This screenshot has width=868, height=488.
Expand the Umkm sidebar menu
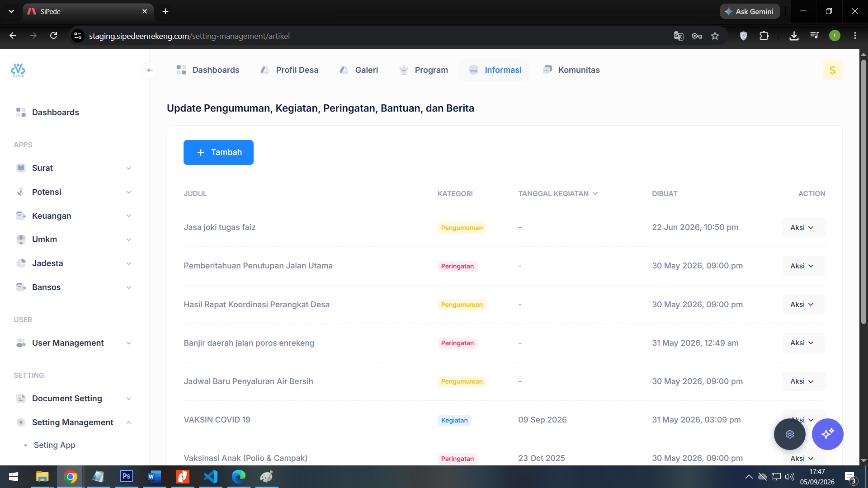tap(74, 239)
